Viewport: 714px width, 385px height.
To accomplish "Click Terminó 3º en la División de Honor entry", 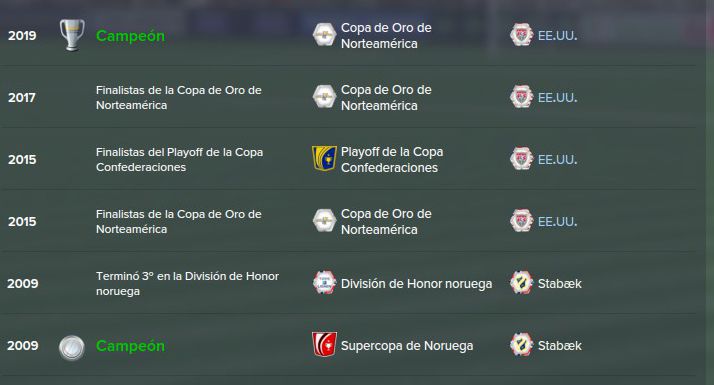I will pos(187,283).
